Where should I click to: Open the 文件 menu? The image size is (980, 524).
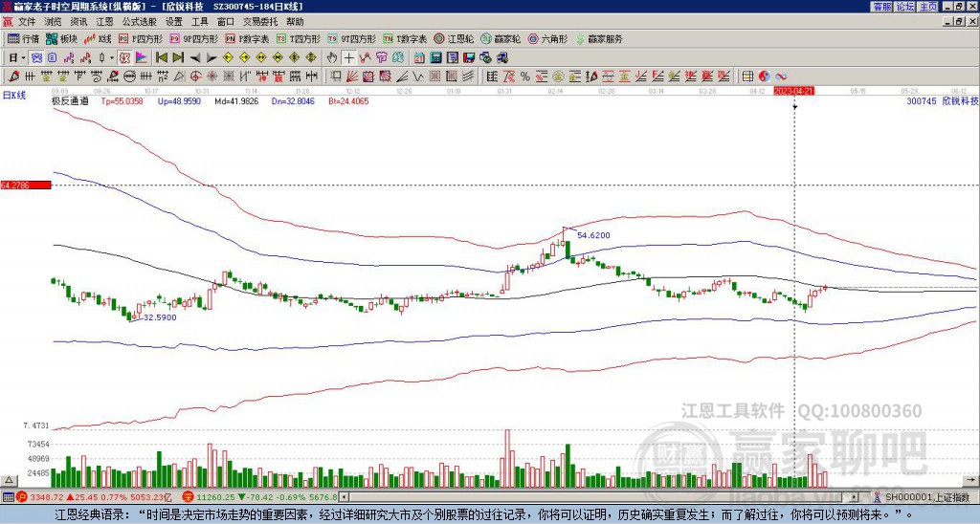point(27,22)
